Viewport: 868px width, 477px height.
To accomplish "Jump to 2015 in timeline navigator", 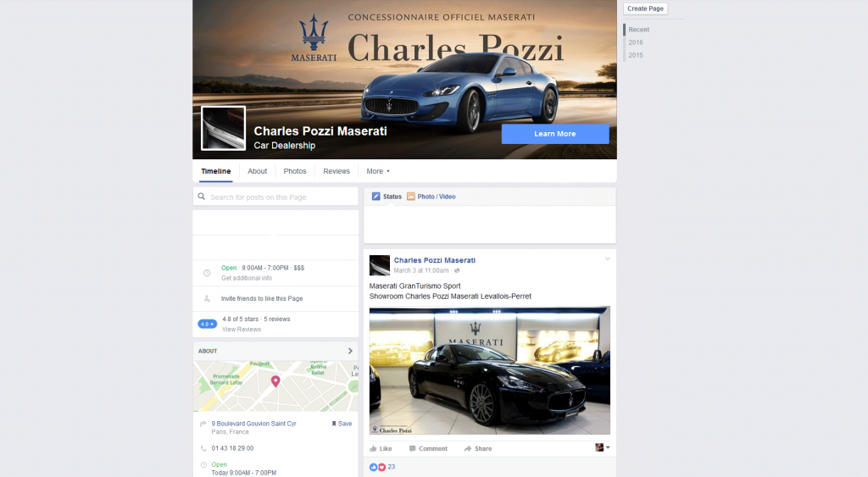I will (x=636, y=55).
